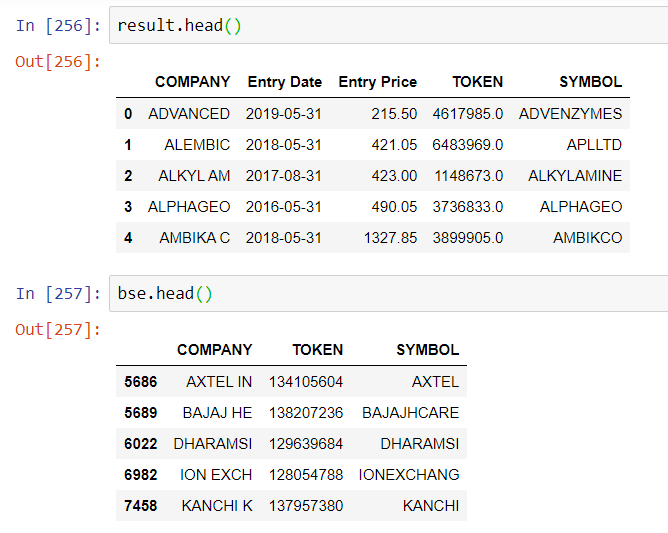
Task: Click the TOKEN header in result table
Action: pos(478,82)
